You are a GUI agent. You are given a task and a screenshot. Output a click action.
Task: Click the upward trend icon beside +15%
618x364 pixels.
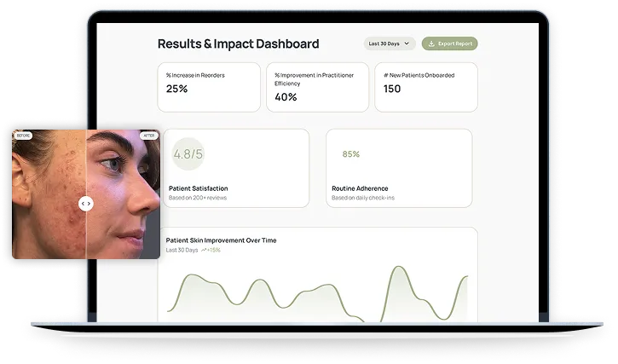205,250
